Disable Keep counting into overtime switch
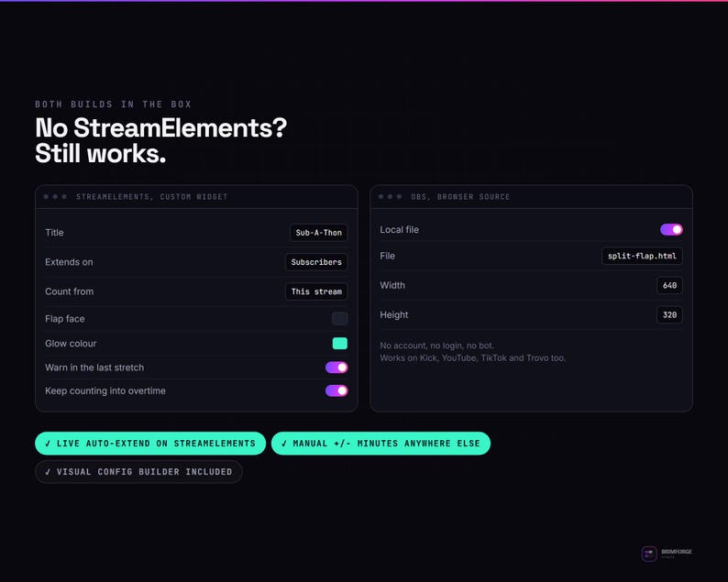This screenshot has width=728, height=582. pyautogui.click(x=336, y=390)
